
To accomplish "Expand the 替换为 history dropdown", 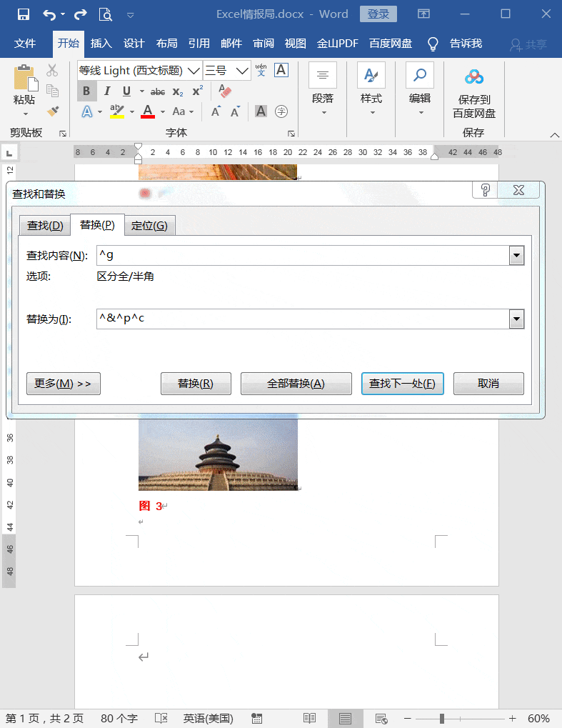I will pos(516,319).
